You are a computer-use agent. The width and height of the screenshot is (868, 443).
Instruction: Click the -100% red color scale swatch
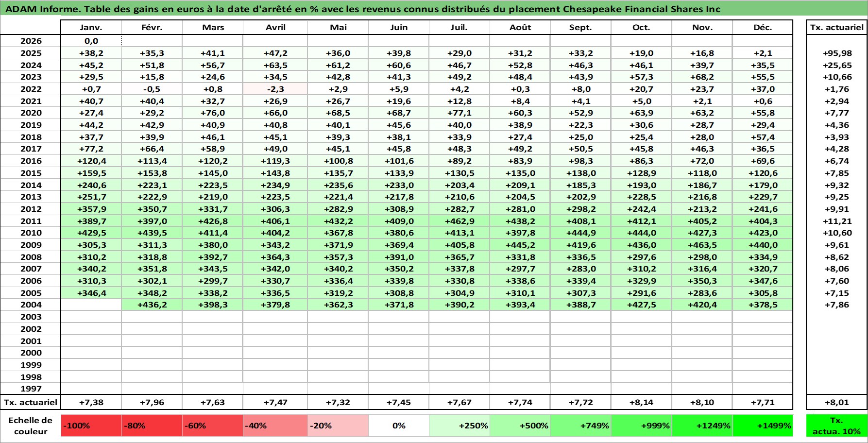click(91, 426)
